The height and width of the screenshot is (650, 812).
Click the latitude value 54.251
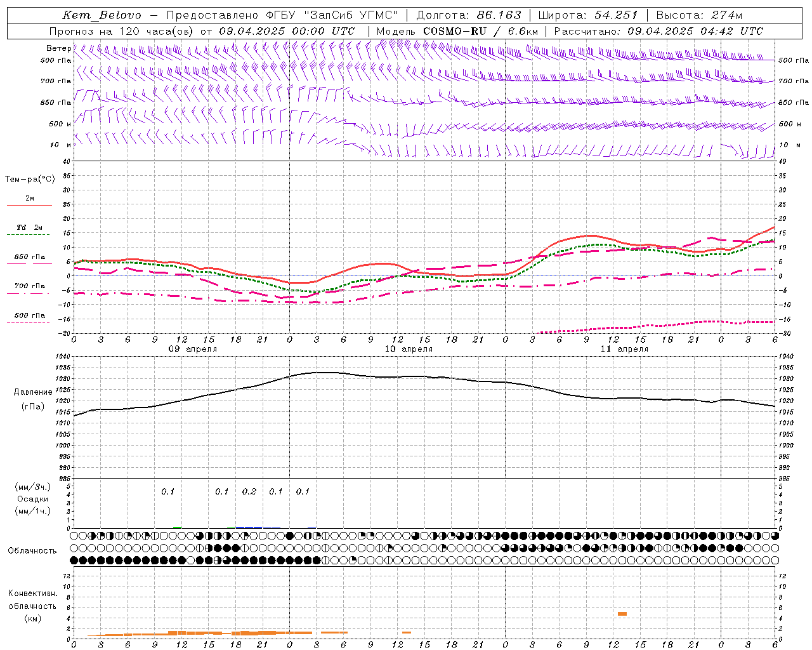pos(616,15)
